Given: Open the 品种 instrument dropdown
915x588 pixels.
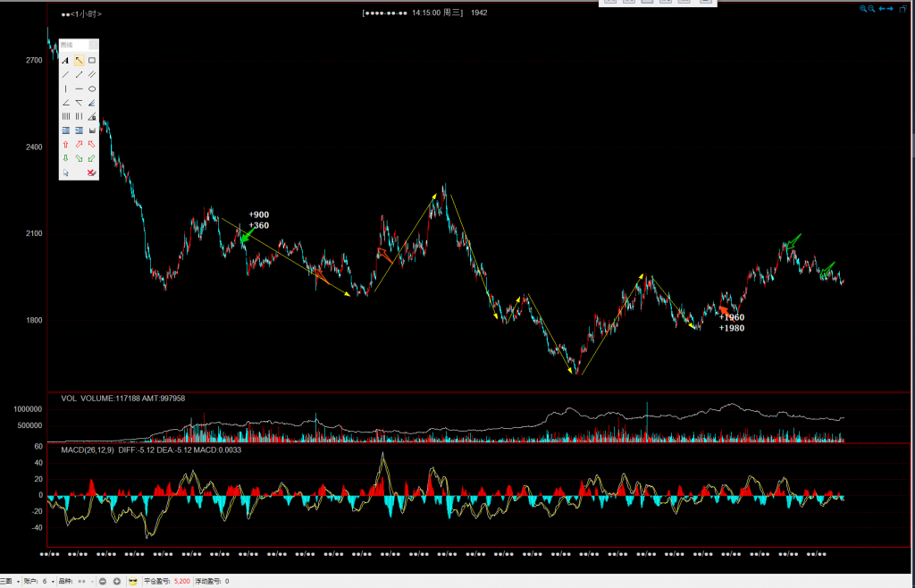Looking at the screenshot, I should [92, 581].
